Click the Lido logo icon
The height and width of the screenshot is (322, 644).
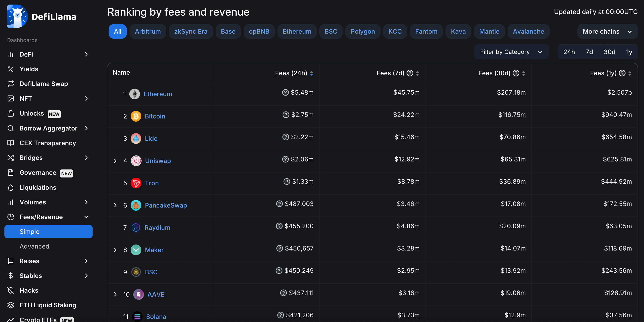click(136, 139)
